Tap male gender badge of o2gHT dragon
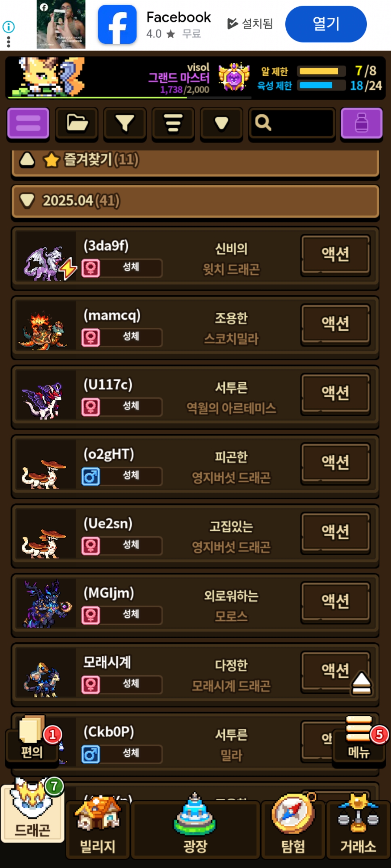This screenshot has height=868, width=391. (x=91, y=476)
